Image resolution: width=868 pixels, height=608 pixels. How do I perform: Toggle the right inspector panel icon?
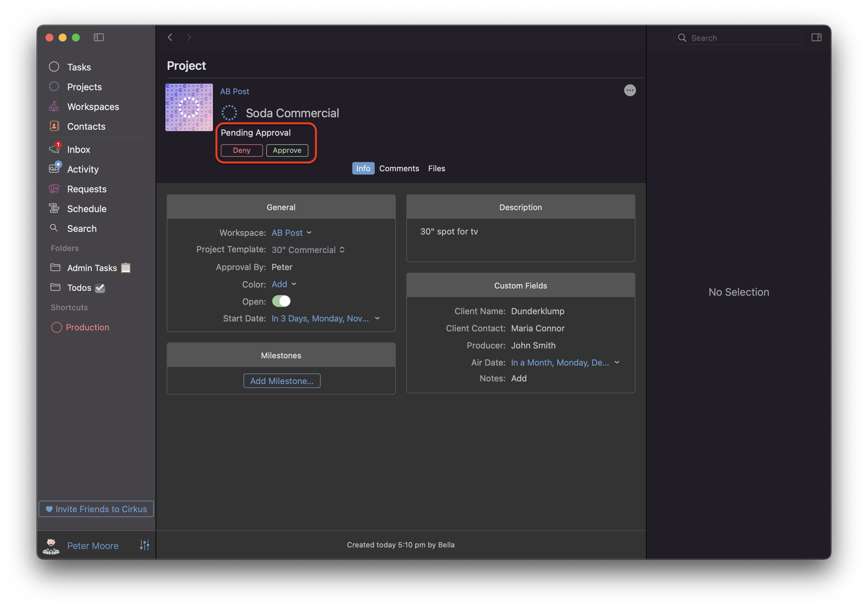[816, 38]
